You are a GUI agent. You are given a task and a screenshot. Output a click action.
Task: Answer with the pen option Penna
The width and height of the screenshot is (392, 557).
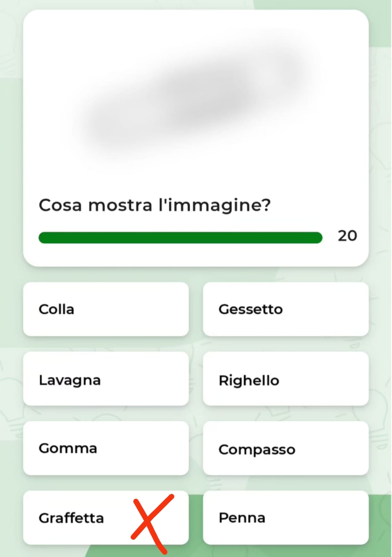point(286,518)
